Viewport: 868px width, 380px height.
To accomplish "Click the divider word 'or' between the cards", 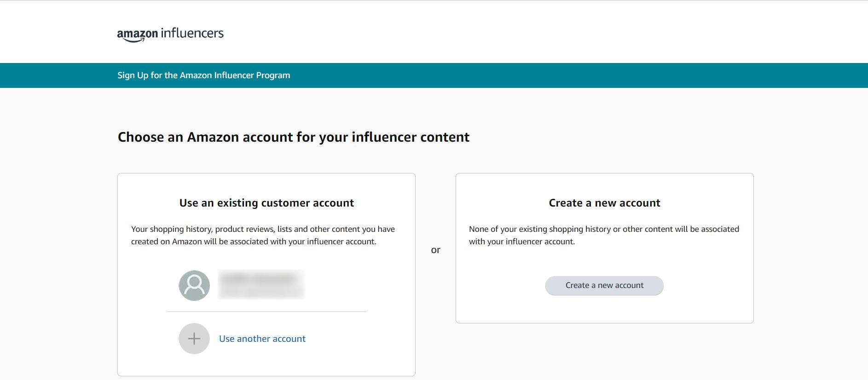I will (436, 249).
